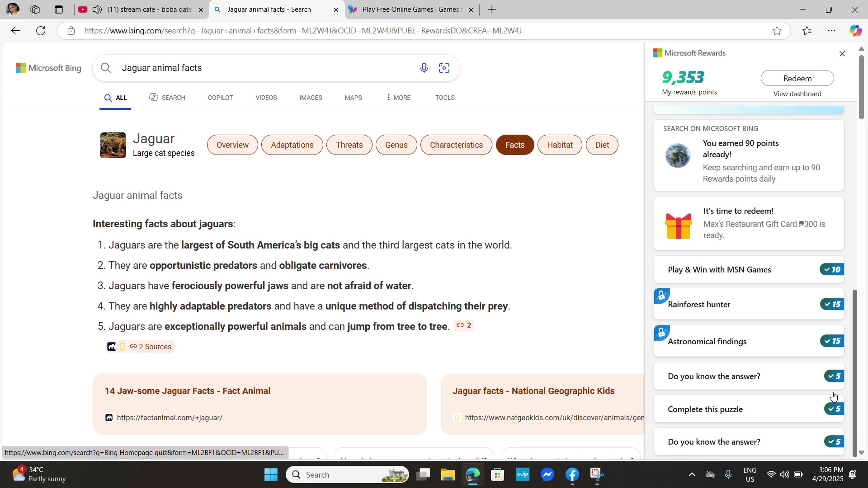The width and height of the screenshot is (868, 488).
Task: Open the TOOLS search options
Action: [445, 98]
